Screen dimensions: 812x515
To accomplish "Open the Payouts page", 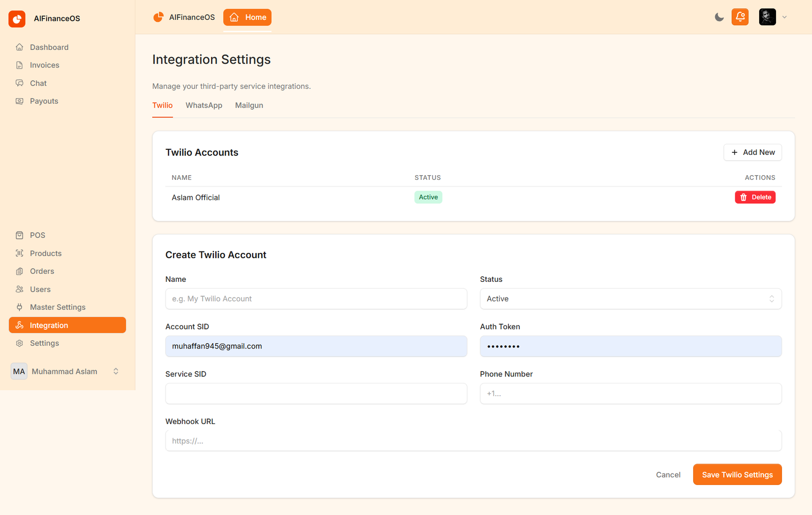I will point(67,101).
